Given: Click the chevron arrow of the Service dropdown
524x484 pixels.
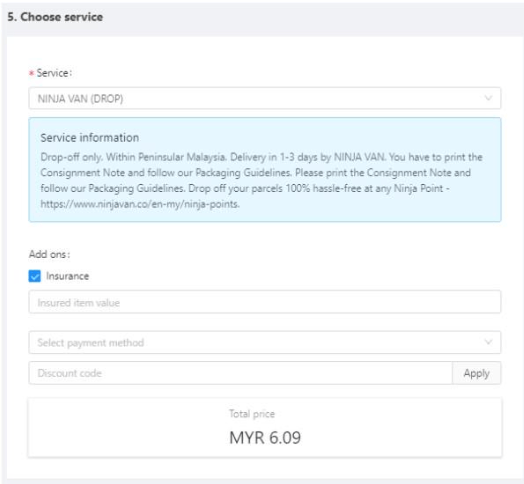Looking at the screenshot, I should (x=488, y=98).
